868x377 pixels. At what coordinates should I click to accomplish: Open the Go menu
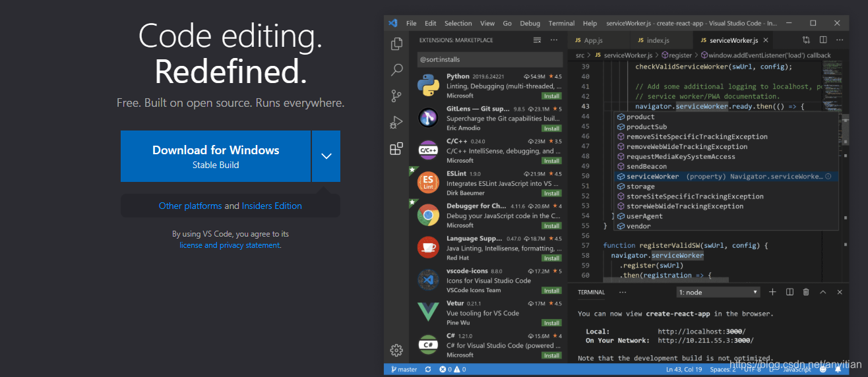(507, 23)
